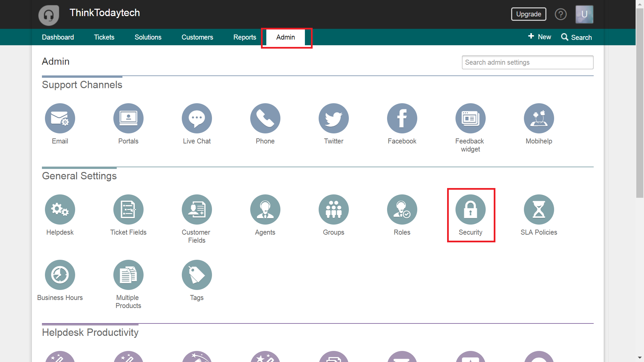Open the user profile avatar menu

584,14
